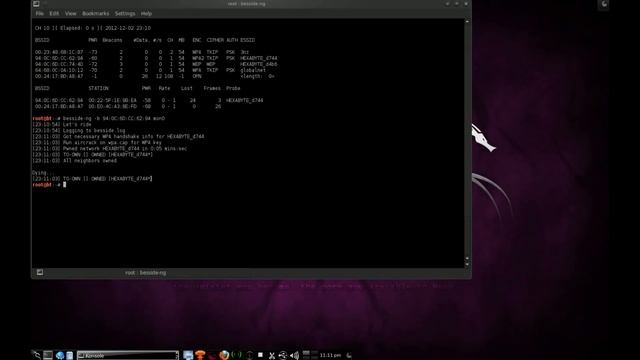Open the file manager panel icon

click(70, 356)
